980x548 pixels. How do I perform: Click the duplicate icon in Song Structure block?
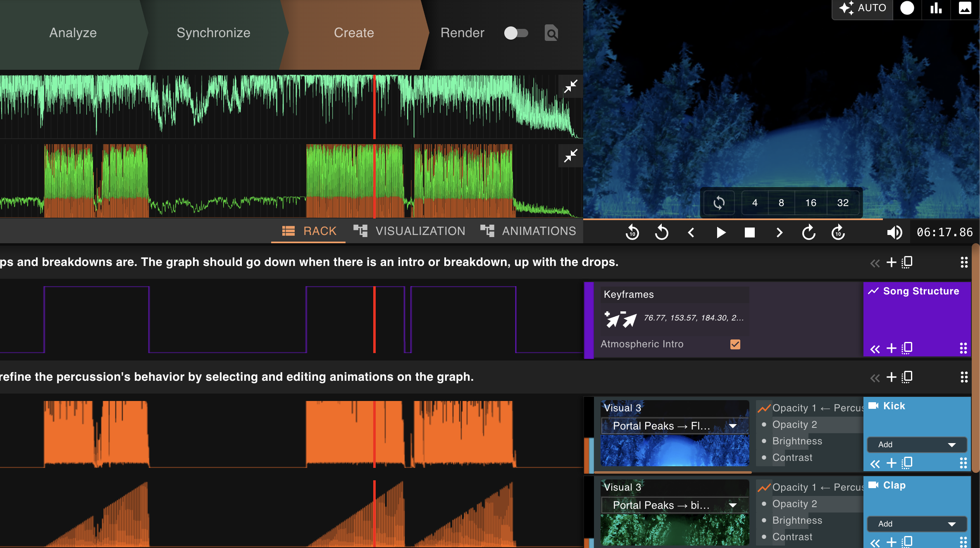[907, 348]
